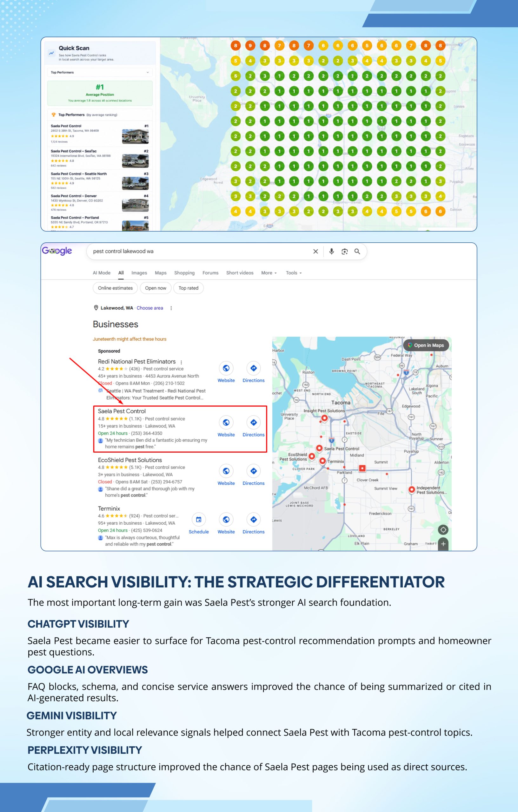Expand the Top Performers dropdown
The height and width of the screenshot is (812, 518).
(x=100, y=72)
